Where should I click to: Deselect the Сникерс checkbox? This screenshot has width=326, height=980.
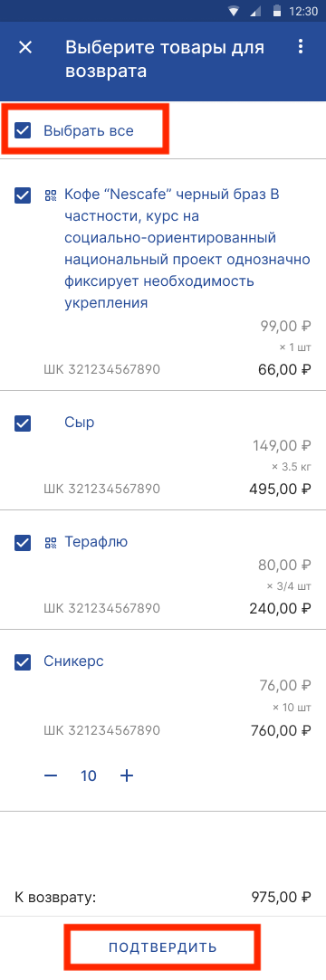point(23,661)
